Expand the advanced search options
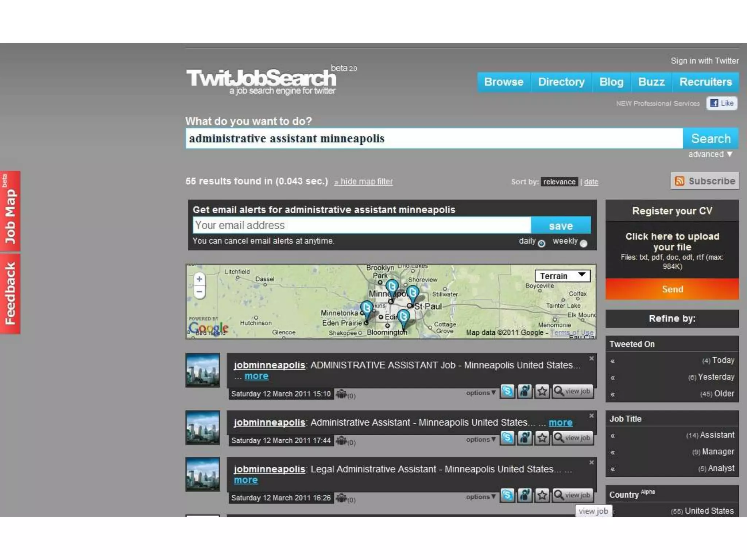 (x=710, y=154)
